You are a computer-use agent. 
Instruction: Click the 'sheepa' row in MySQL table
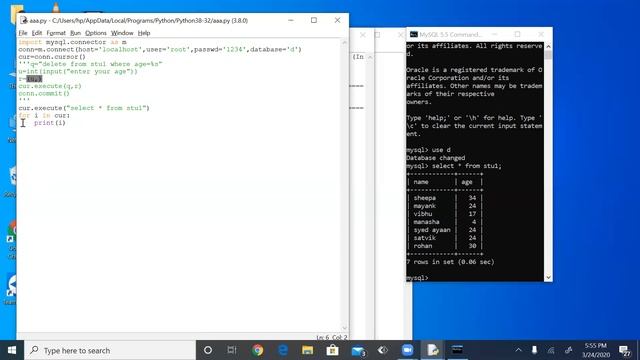[x=444, y=198]
